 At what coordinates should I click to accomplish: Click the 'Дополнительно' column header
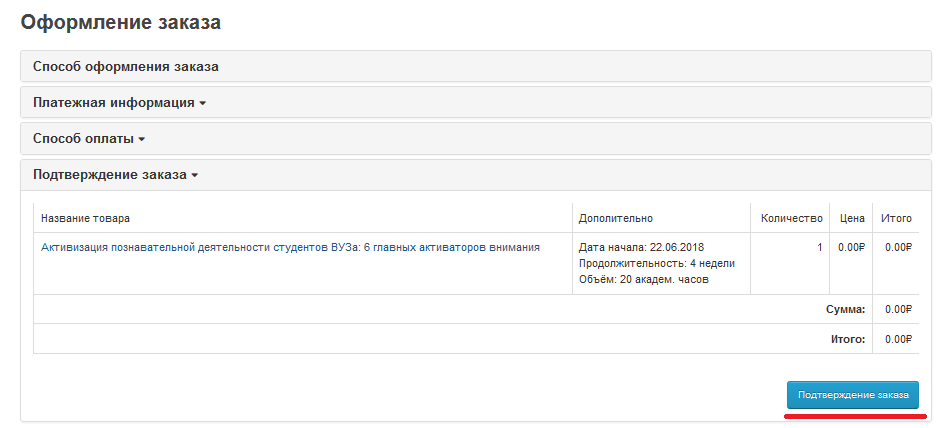click(616, 218)
